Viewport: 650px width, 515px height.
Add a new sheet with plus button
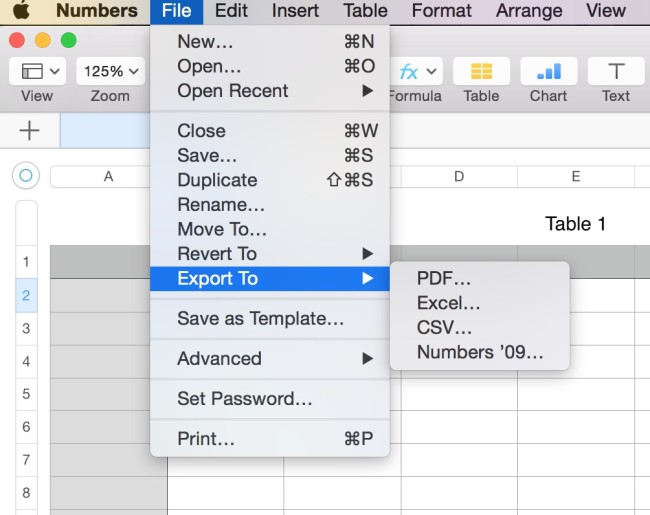point(30,131)
